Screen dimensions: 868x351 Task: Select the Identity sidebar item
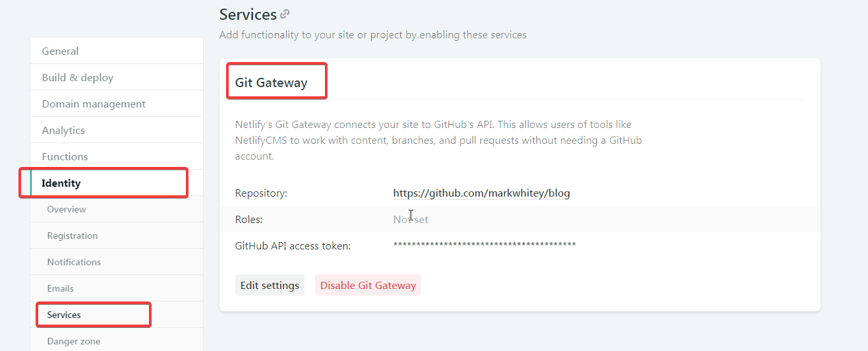117,183
